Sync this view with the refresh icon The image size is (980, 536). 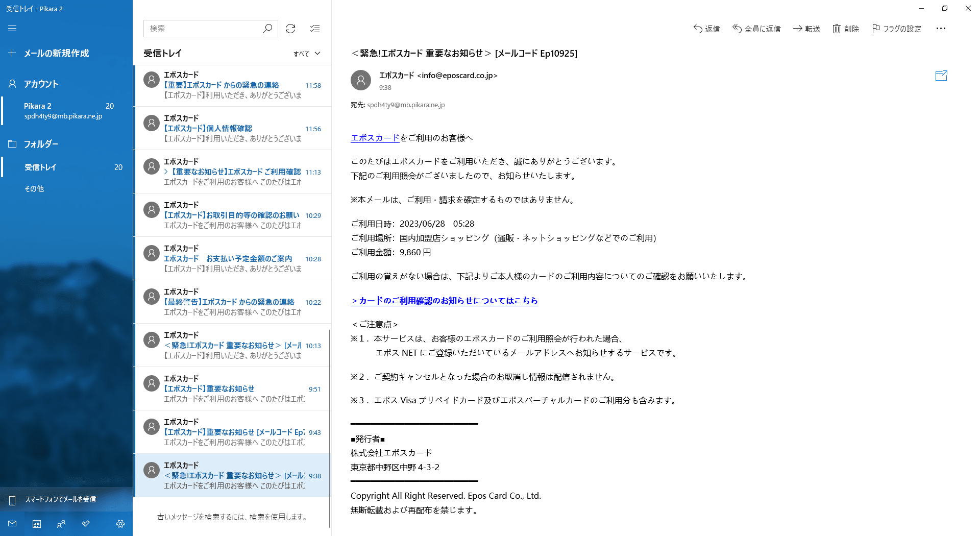tap(290, 29)
